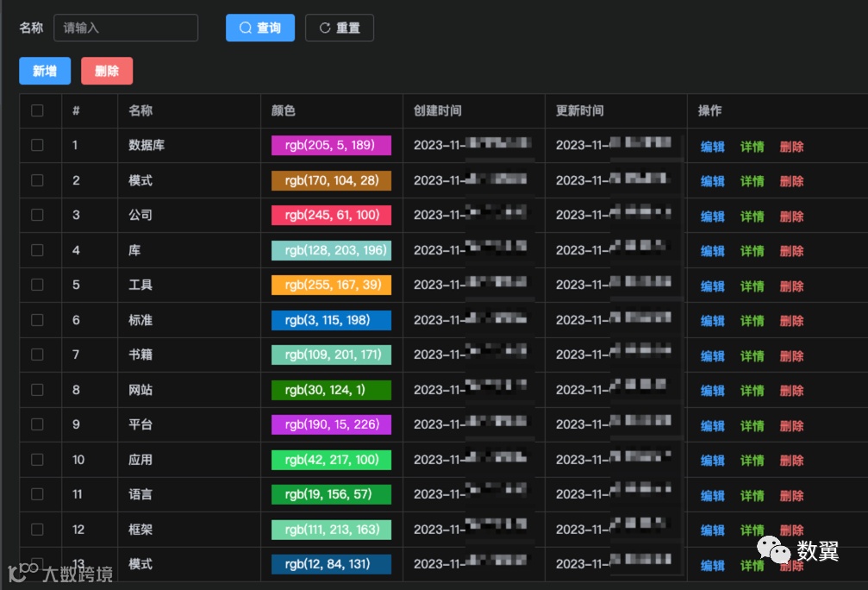
Task: Click color swatch rgb(205, 5, 189)
Action: pyautogui.click(x=331, y=145)
